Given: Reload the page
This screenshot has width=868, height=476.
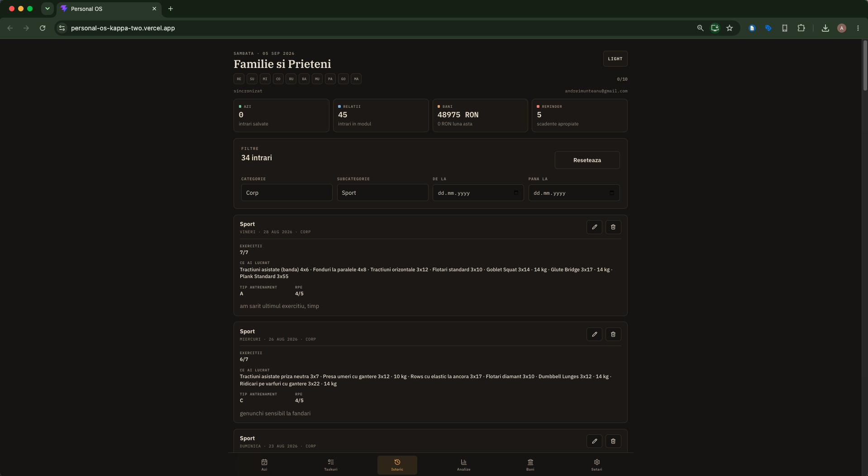Looking at the screenshot, I should coord(43,28).
